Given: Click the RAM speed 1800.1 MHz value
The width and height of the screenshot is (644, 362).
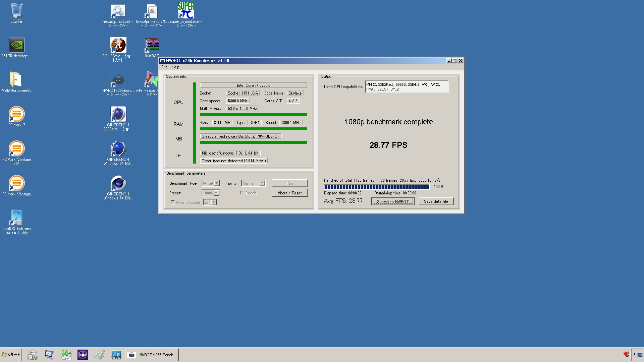Looking at the screenshot, I should (x=291, y=123).
